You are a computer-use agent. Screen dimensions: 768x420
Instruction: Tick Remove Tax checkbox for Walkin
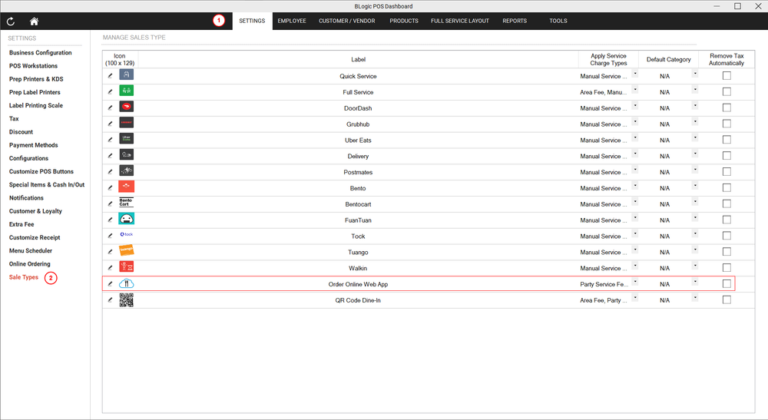[x=726, y=268]
